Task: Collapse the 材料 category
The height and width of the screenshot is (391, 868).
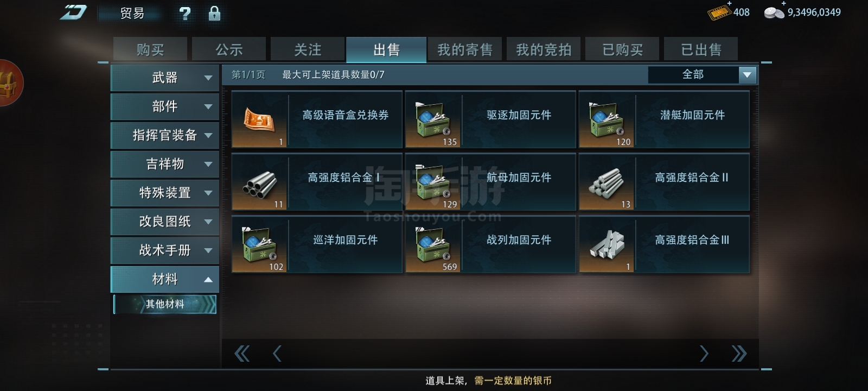Action: [165, 279]
